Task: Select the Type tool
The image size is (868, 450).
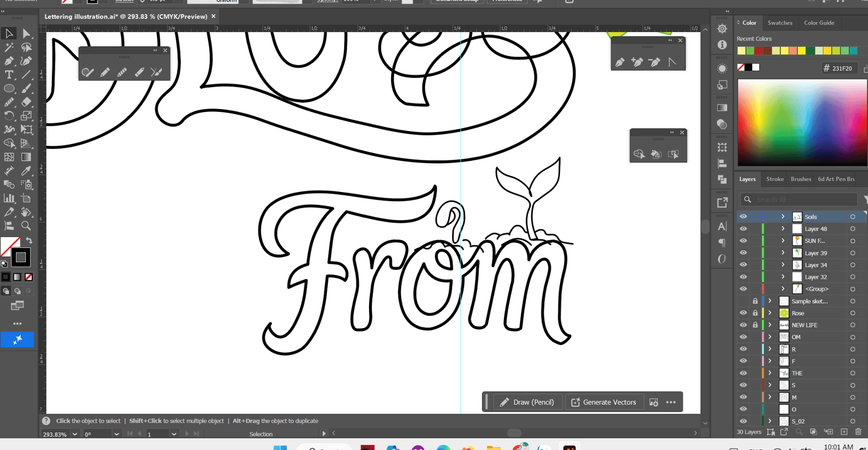Action: coord(9,75)
